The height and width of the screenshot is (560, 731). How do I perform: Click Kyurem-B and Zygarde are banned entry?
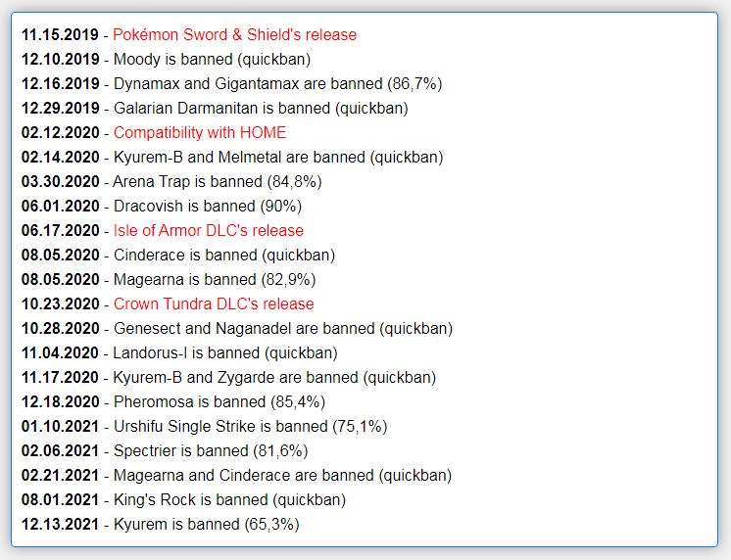point(229,377)
